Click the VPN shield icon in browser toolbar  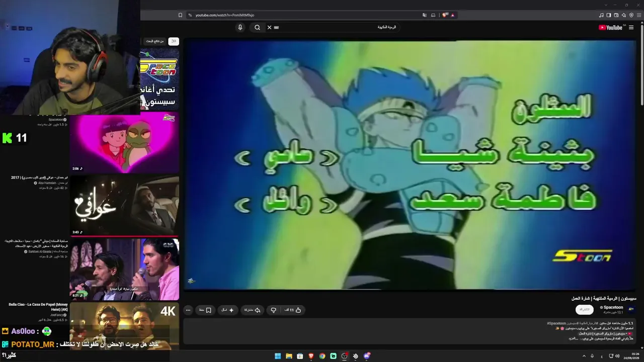click(631, 15)
